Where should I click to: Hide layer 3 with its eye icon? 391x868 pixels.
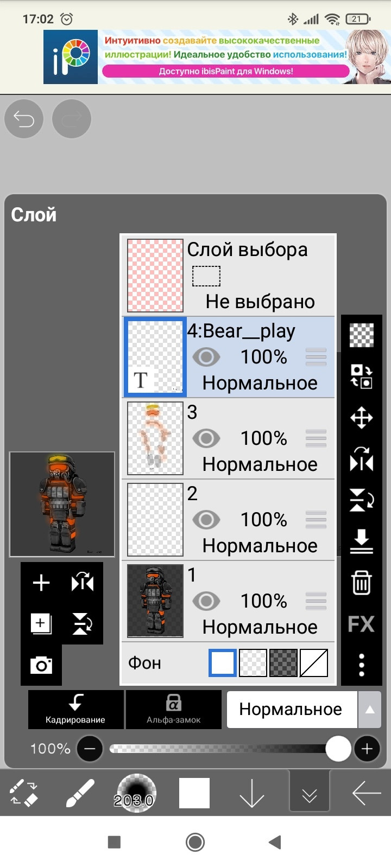(206, 438)
